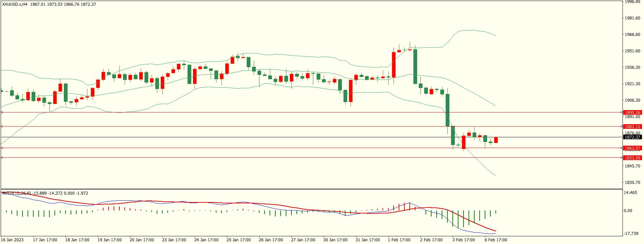Click the MACD(12,26,9) indicator label
644x244 pixels.
[16, 193]
